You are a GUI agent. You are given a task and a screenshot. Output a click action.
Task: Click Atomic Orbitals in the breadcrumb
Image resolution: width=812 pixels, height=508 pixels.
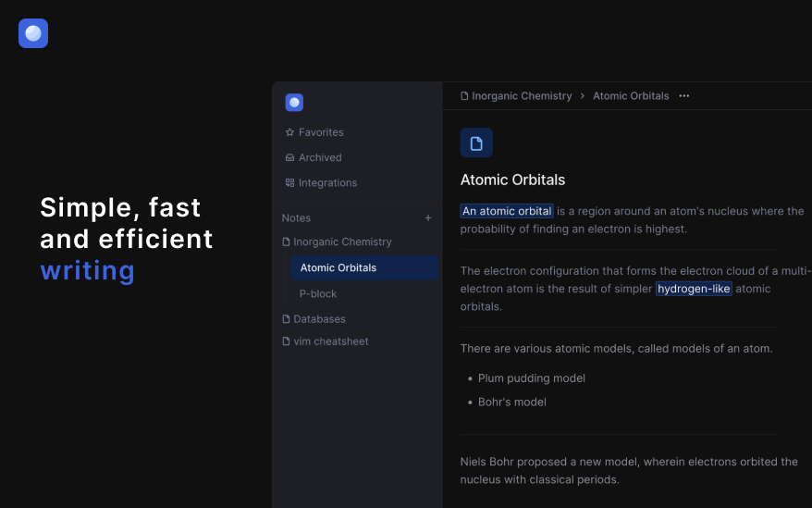[x=631, y=96]
